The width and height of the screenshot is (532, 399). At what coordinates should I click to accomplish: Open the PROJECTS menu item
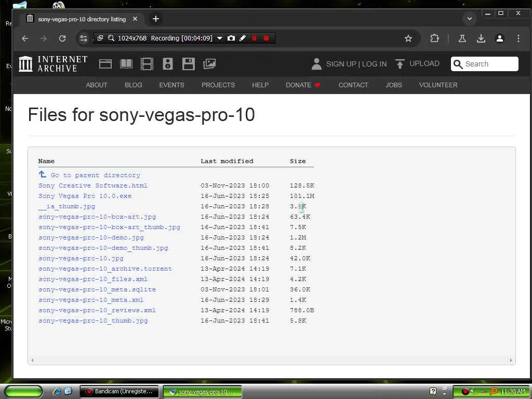point(218,85)
